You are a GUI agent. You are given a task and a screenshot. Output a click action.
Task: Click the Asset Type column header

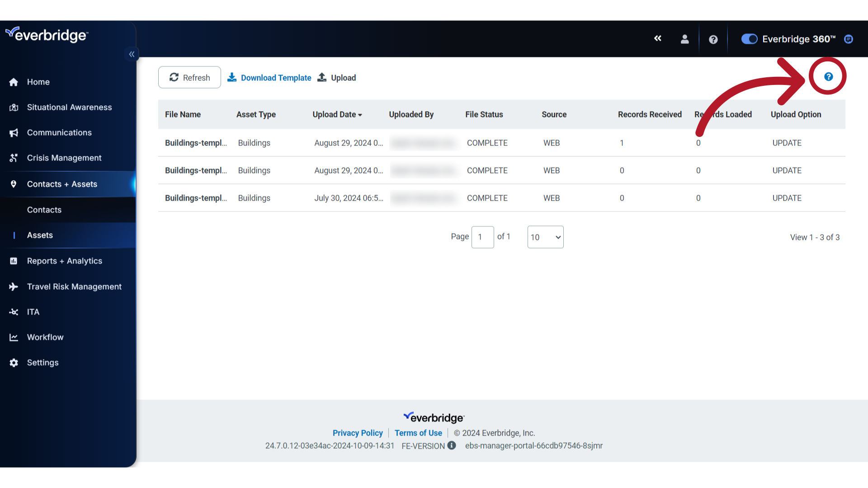(x=256, y=114)
